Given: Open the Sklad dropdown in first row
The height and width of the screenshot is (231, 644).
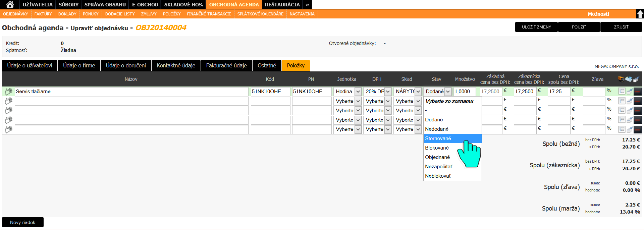Looking at the screenshot, I should pos(408,92).
